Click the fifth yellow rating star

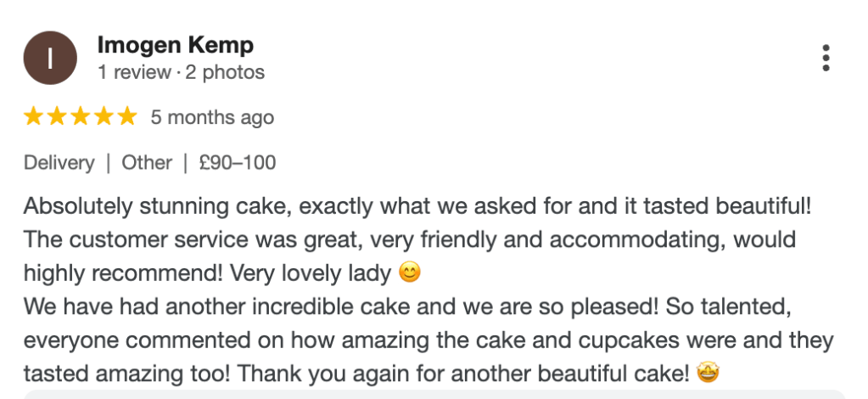pos(126,116)
